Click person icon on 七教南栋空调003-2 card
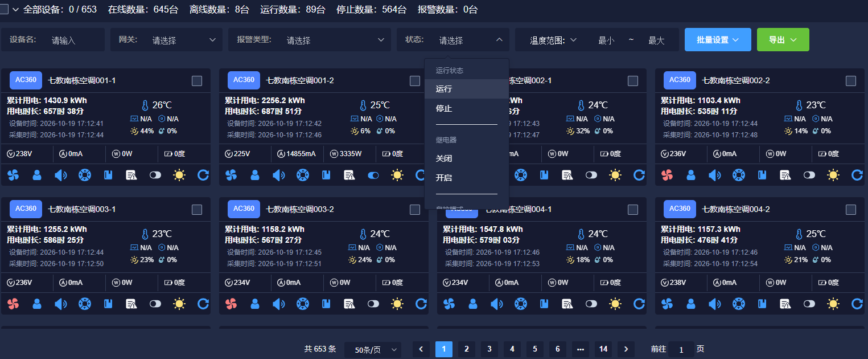This screenshot has width=868, height=359. [255, 304]
